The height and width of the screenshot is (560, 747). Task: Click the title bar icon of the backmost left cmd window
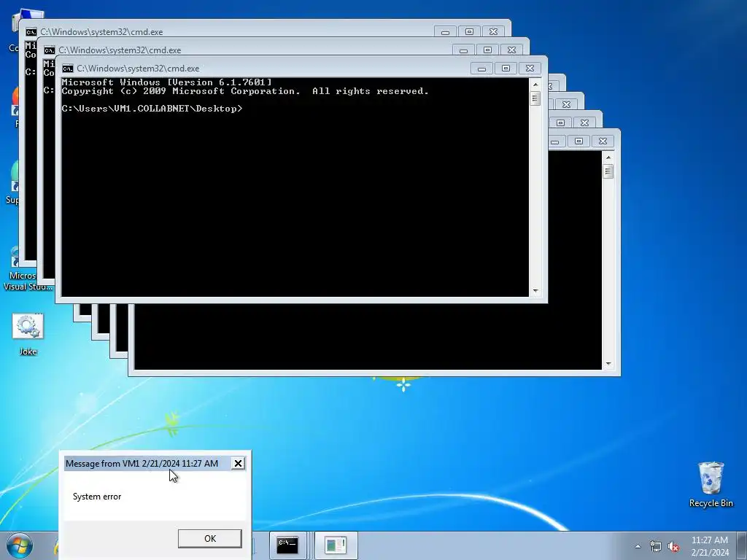[x=31, y=32]
